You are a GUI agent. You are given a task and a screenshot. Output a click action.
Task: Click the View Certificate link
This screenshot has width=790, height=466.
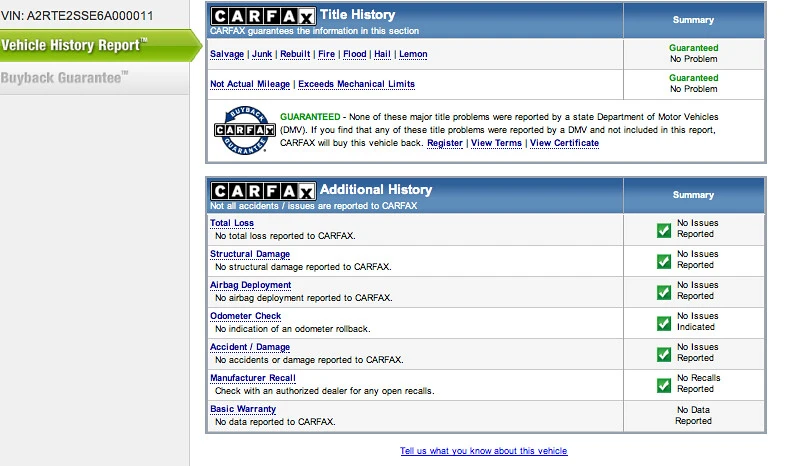[564, 143]
